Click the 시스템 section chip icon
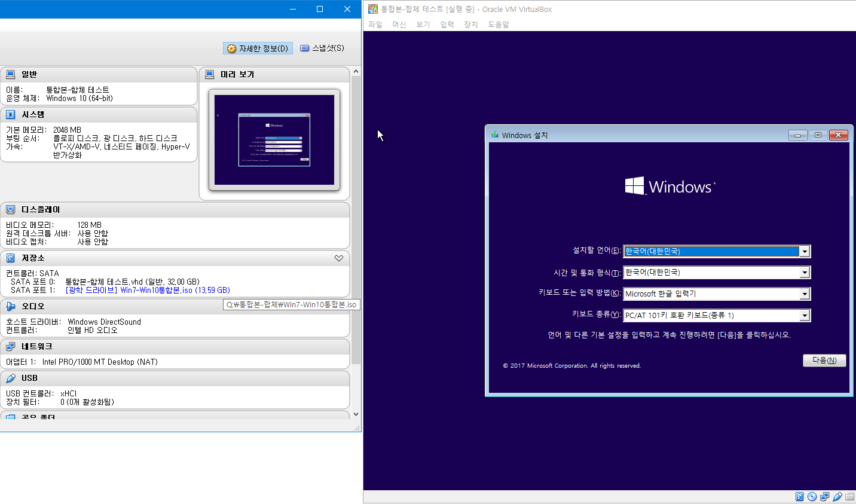The height and width of the screenshot is (504, 856). (x=11, y=114)
